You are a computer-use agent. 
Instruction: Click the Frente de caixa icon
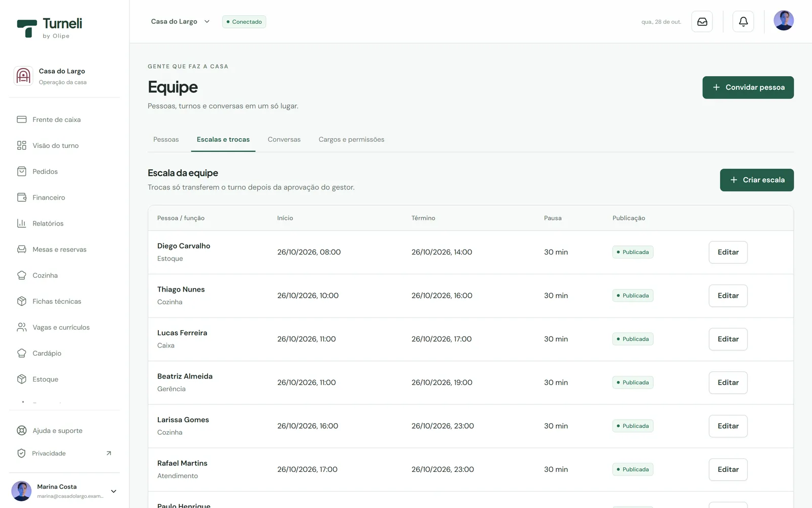(x=22, y=119)
